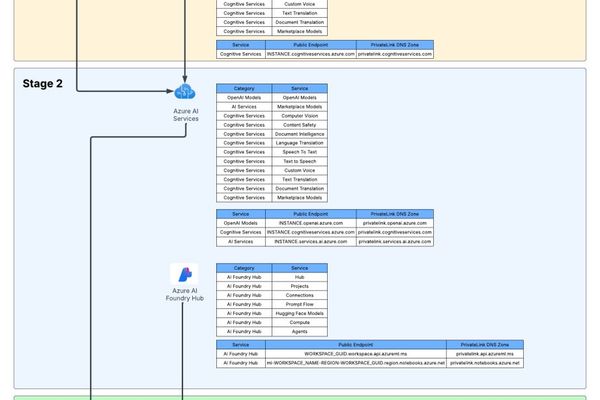This screenshot has width=600, height=400.
Task: Click 'PrivateLink DNS Zone' header above privatelink.openai.azure.com
Action: click(395, 214)
